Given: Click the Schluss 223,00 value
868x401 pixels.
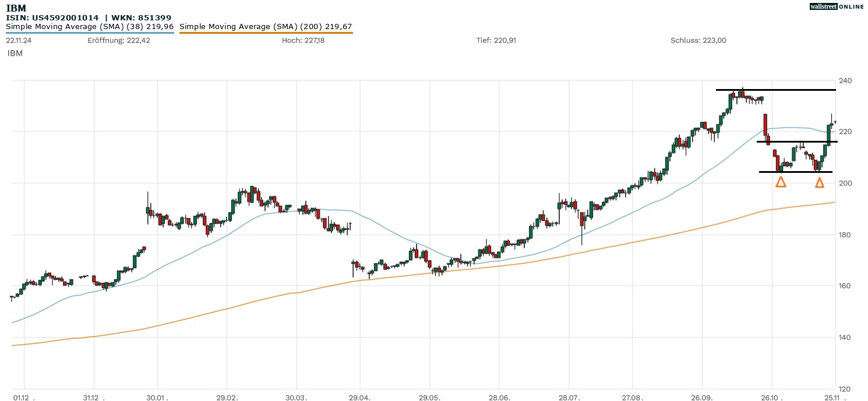Looking at the screenshot, I should point(698,40).
